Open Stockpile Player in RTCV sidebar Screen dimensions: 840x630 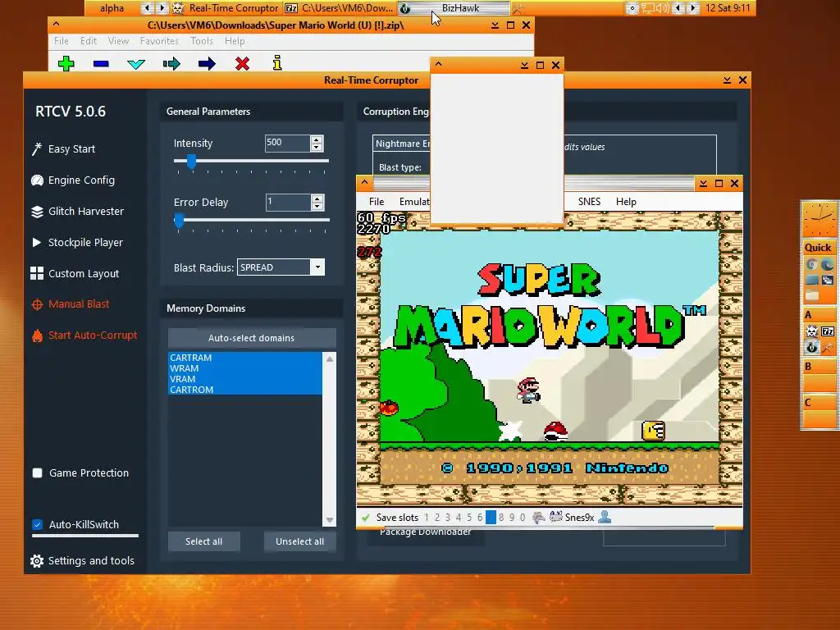[77, 242]
